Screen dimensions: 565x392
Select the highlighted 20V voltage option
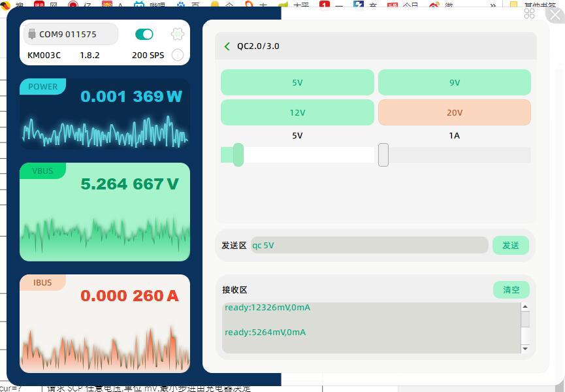(x=454, y=112)
